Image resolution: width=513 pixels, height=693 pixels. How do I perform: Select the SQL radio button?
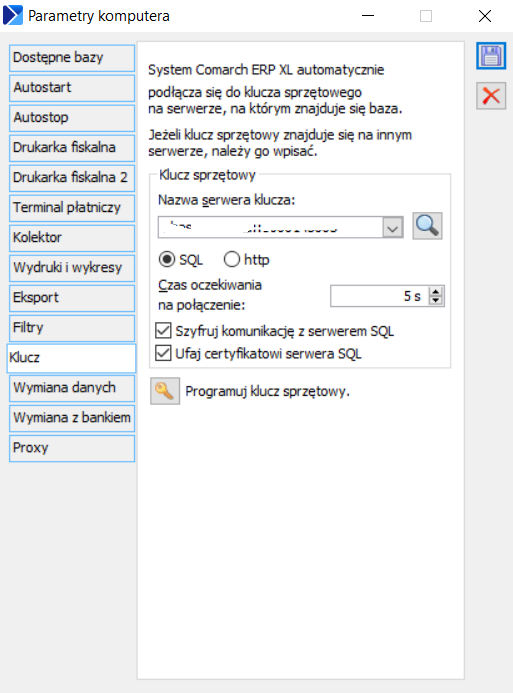pyautogui.click(x=167, y=259)
